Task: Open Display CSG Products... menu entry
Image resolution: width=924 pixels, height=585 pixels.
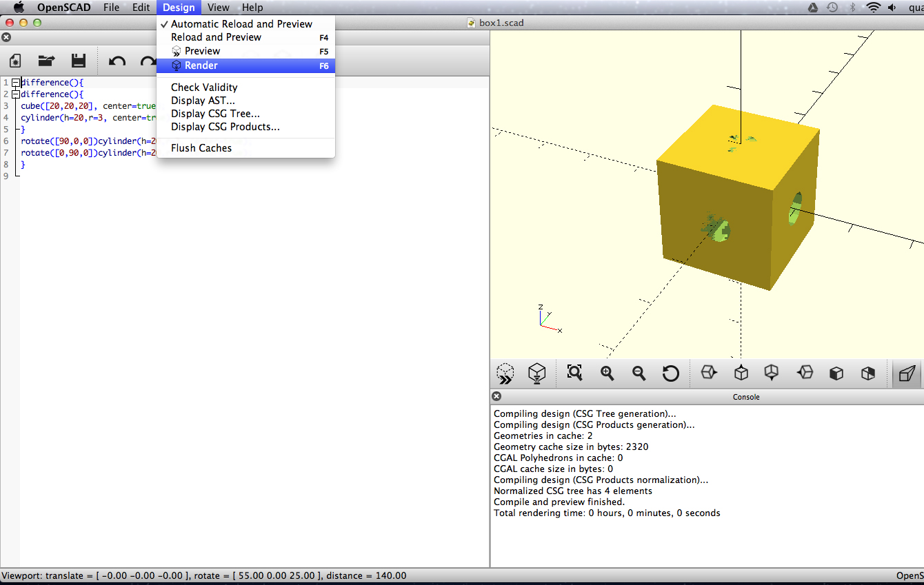Action: 245,127
